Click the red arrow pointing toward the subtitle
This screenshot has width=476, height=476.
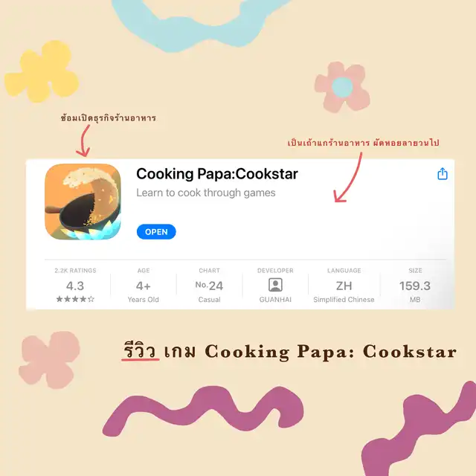click(x=348, y=178)
